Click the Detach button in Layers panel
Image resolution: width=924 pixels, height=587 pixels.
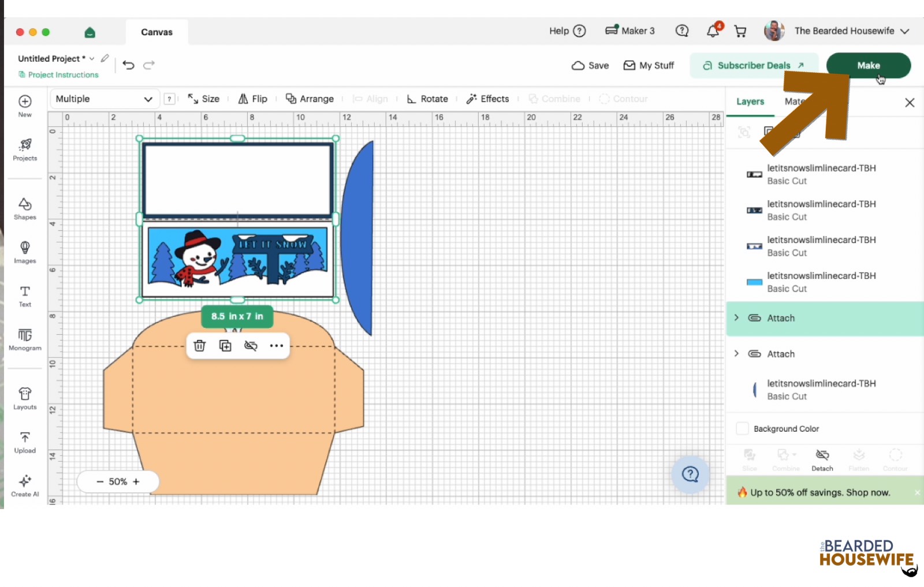pyautogui.click(x=822, y=460)
